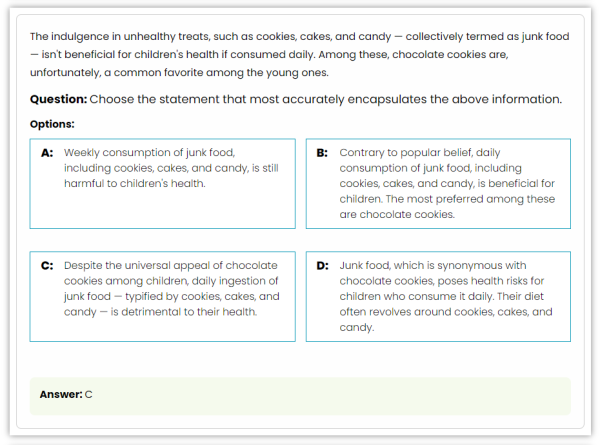The width and height of the screenshot is (600, 445).
Task: Click the bold "Question:" label
Action: pyautogui.click(x=58, y=100)
